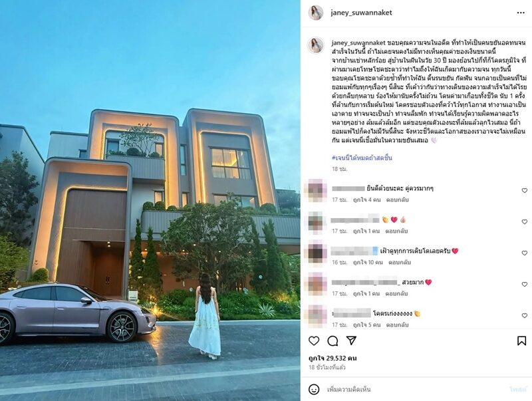View the 10 likes on เฝ้าดูทุกการเติบโต comment
The image size is (532, 401).
pos(368,262)
